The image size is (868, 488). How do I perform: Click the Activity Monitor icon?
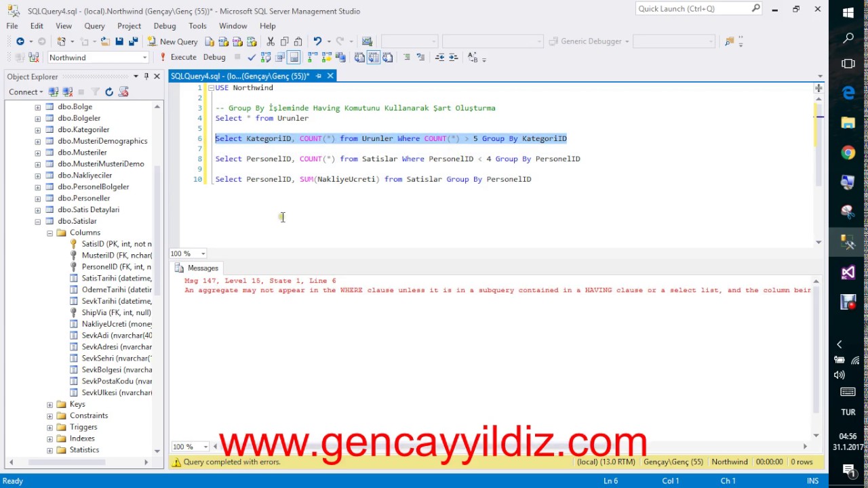[367, 41]
